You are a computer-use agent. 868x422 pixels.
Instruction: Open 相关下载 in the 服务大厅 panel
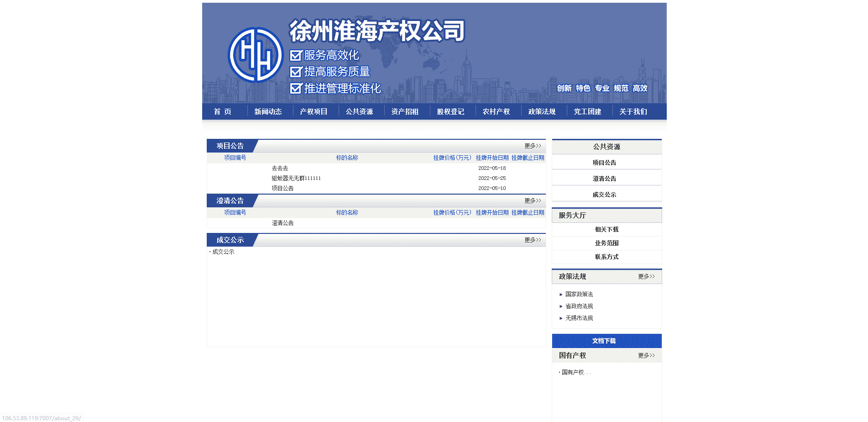click(x=607, y=229)
